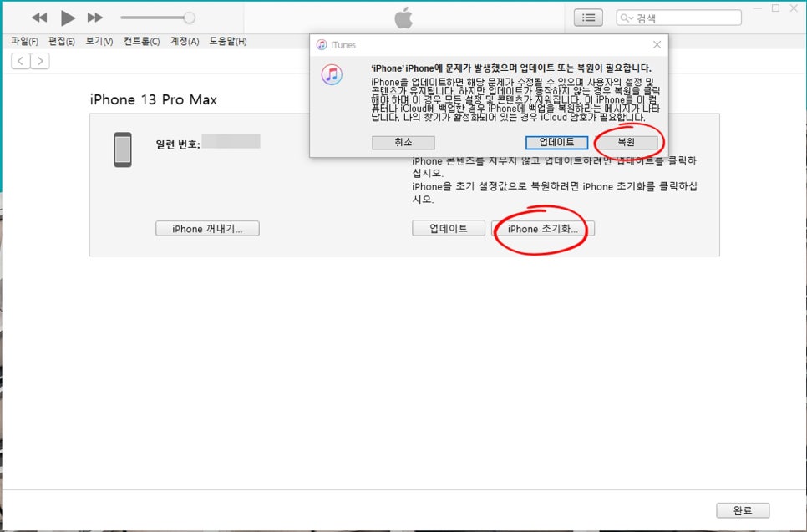
Task: Choose 업데이트 in the iTunes dialog
Action: coord(557,143)
